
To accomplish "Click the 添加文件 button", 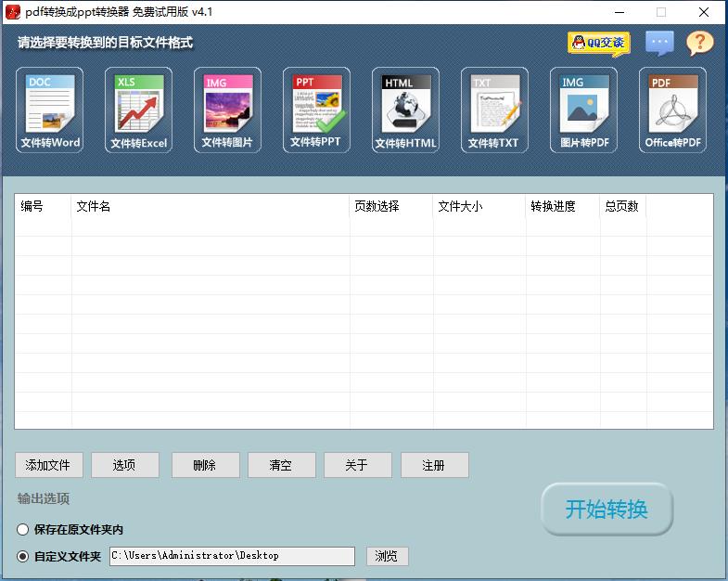I will pyautogui.click(x=49, y=466).
